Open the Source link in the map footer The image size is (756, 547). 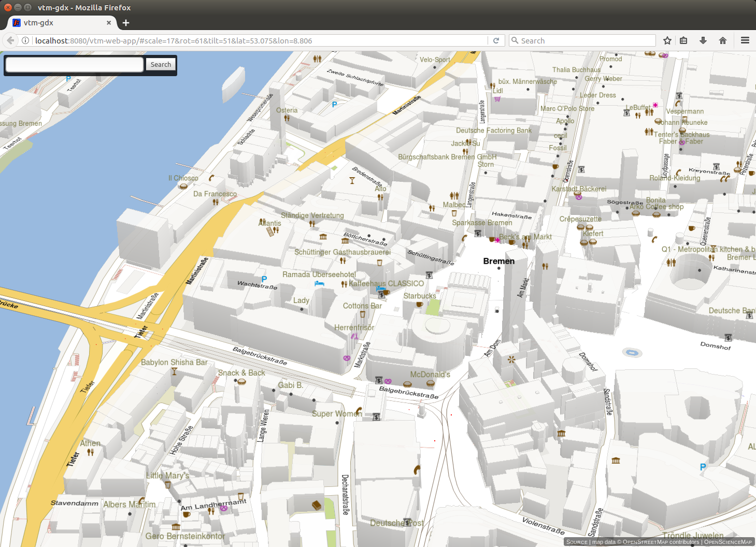coord(577,542)
